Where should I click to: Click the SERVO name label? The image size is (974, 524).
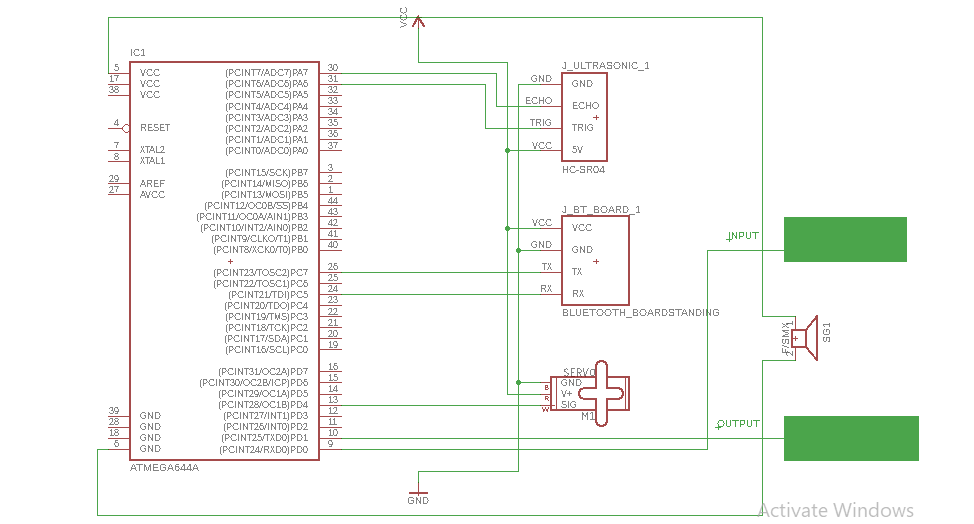[579, 372]
